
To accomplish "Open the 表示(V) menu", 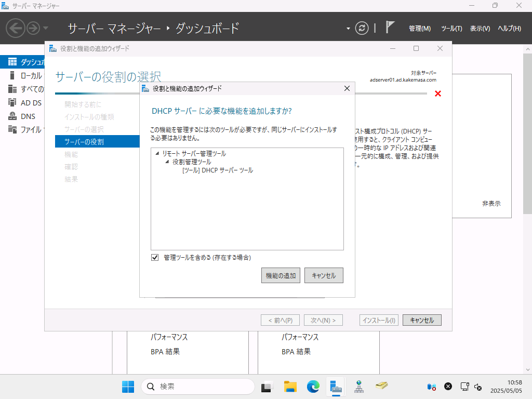I will pos(480,29).
